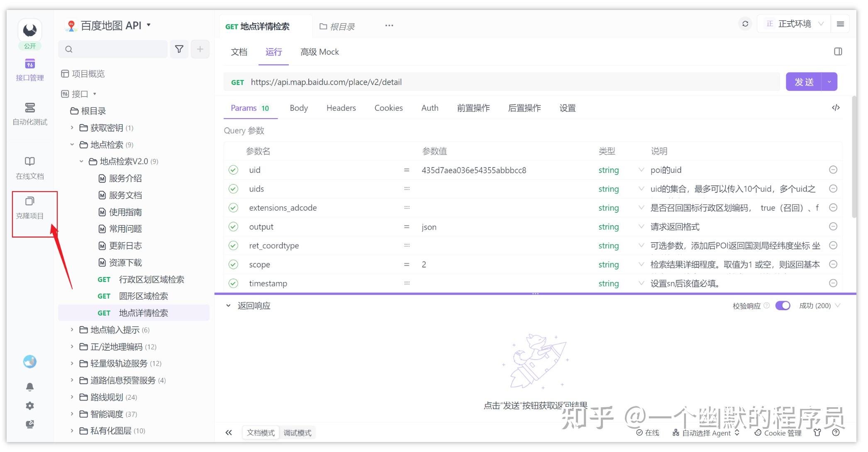The image size is (868, 452).
Task: Uncheck the ret_coordtype parameter checkbox
Action: tap(234, 245)
